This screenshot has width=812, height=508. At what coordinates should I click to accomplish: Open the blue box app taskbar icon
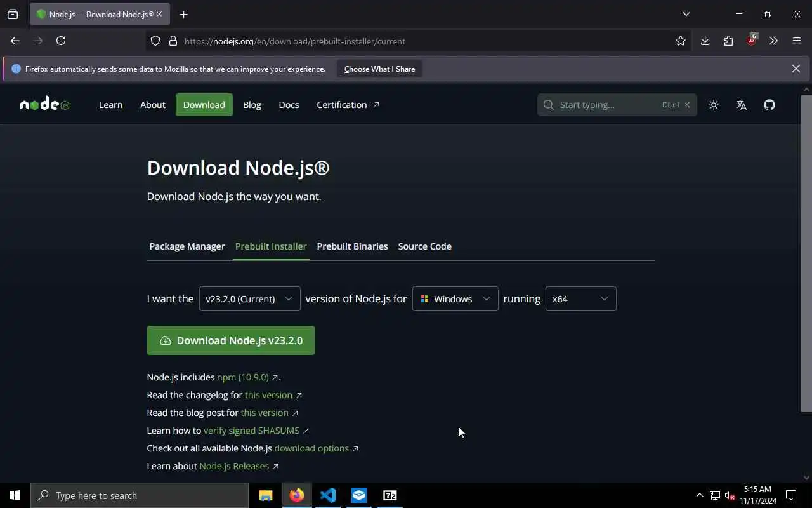click(x=359, y=495)
